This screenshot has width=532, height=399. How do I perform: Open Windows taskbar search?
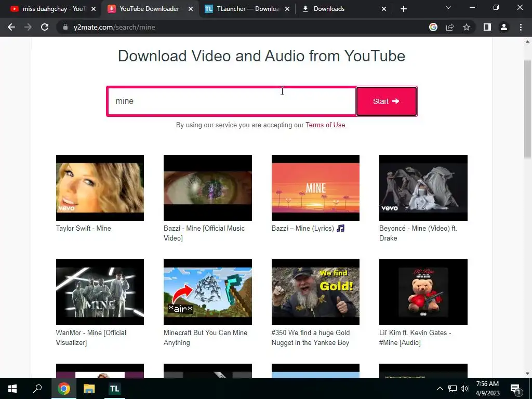coord(37,389)
